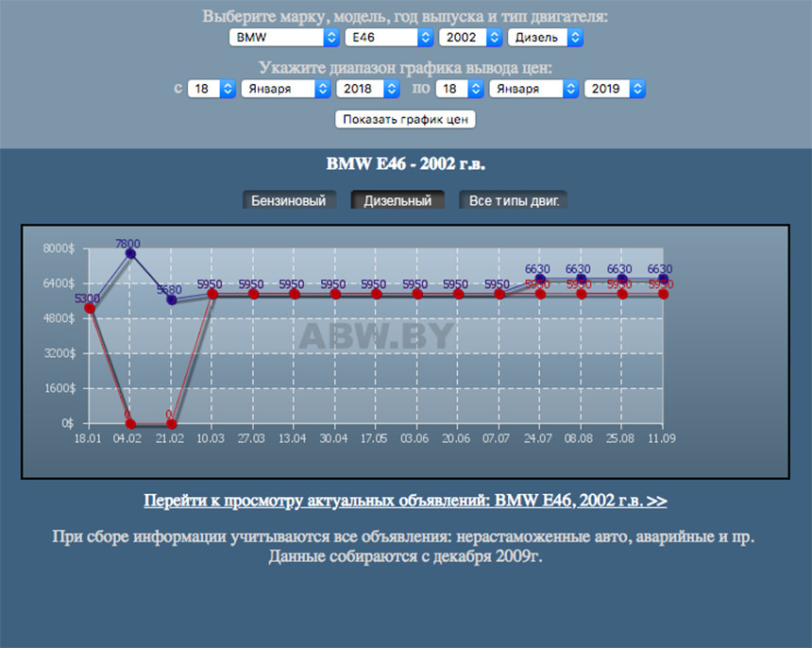Open the актуальных объявлений BMW E46 link
Image resolution: width=812 pixels, height=648 pixels.
(x=405, y=501)
